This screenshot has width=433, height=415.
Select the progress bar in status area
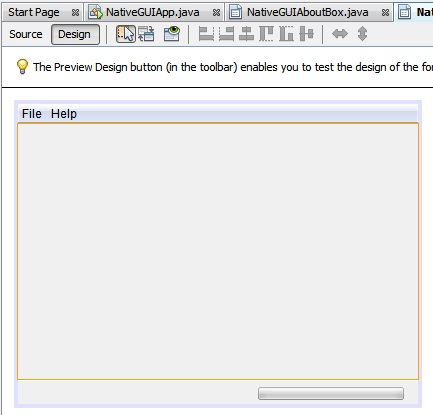click(x=331, y=393)
